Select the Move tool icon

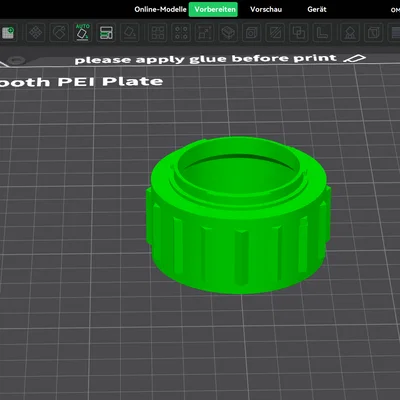(35, 33)
